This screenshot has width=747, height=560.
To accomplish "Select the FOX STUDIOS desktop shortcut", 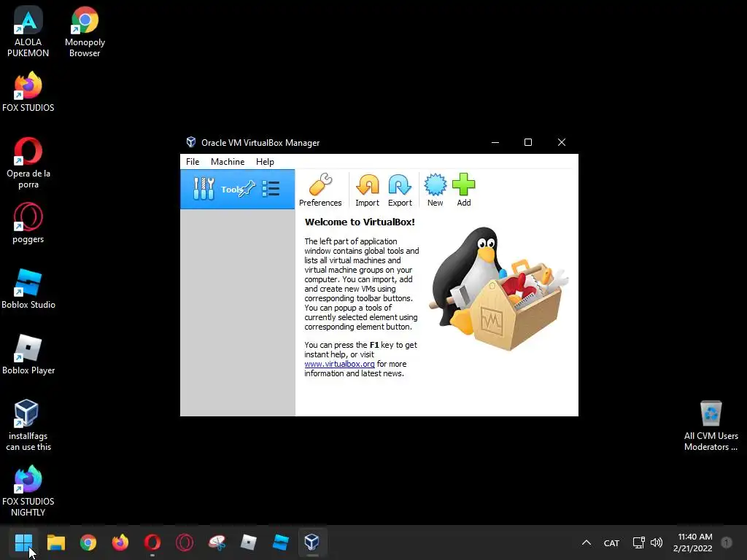I will coord(28,92).
